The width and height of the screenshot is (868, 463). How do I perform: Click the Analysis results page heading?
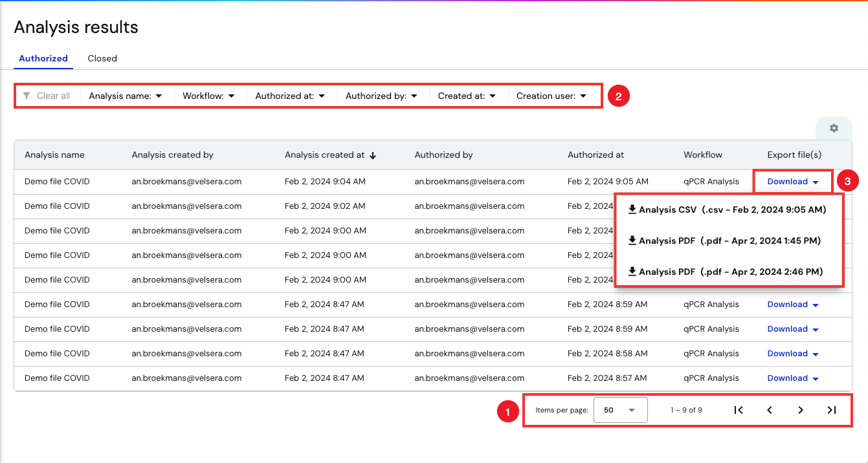[76, 27]
